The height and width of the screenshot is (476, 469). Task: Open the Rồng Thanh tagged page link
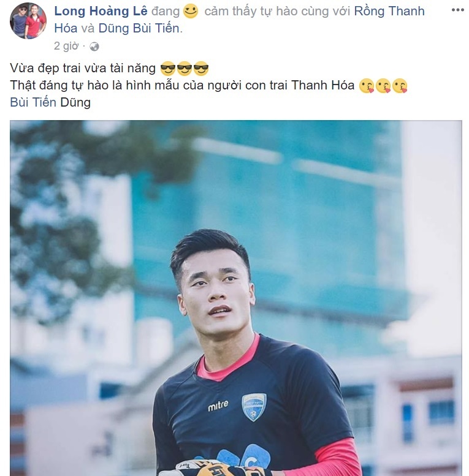389,11
